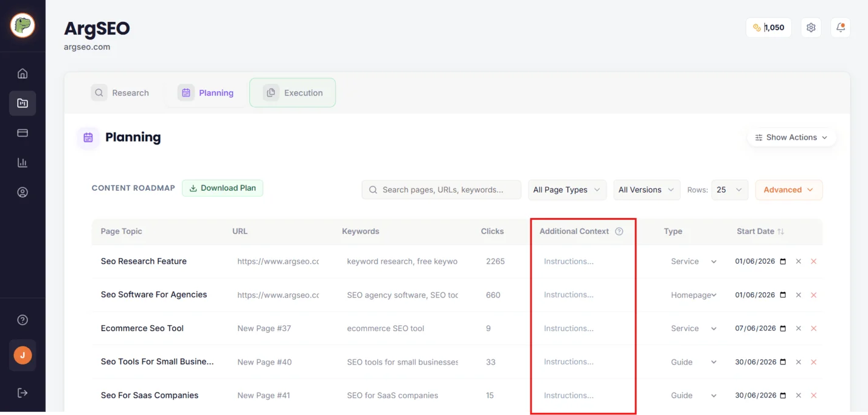Click the argseo.com domain text
The image size is (868, 415).
tap(87, 47)
